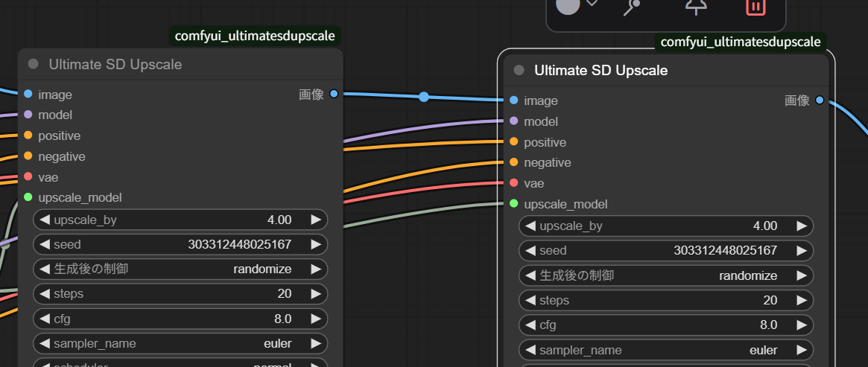This screenshot has height=367, width=868.
Task: Click the unselected node's Ultimate SD Upscale title
Action: [115, 64]
